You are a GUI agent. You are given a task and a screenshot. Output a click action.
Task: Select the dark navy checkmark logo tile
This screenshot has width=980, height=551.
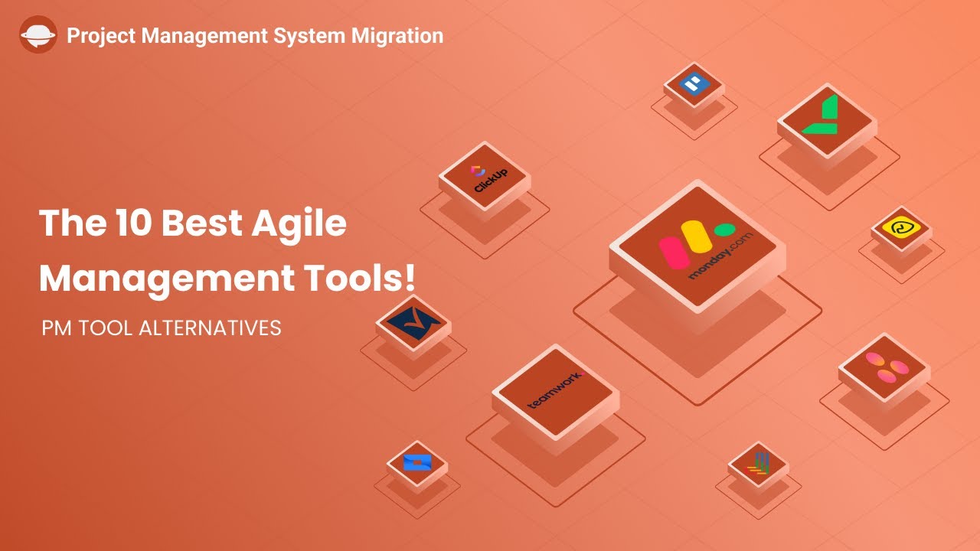click(x=413, y=324)
